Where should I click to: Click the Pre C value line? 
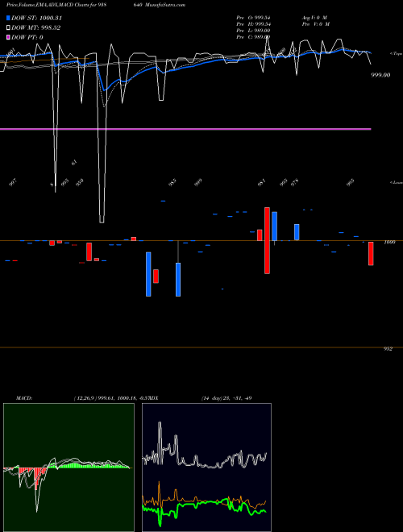(x=253, y=37)
